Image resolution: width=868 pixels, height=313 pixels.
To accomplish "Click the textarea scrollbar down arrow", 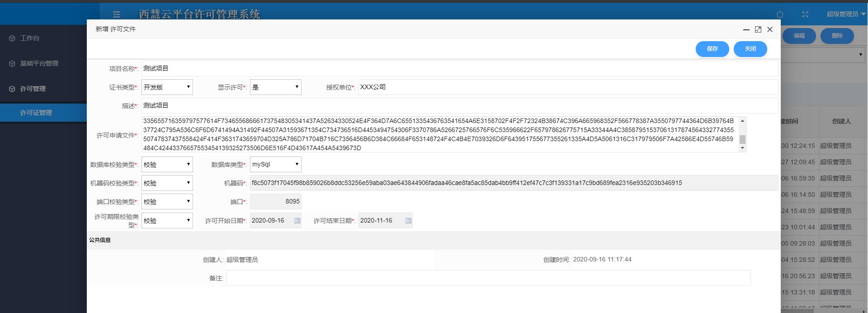I will [x=742, y=148].
